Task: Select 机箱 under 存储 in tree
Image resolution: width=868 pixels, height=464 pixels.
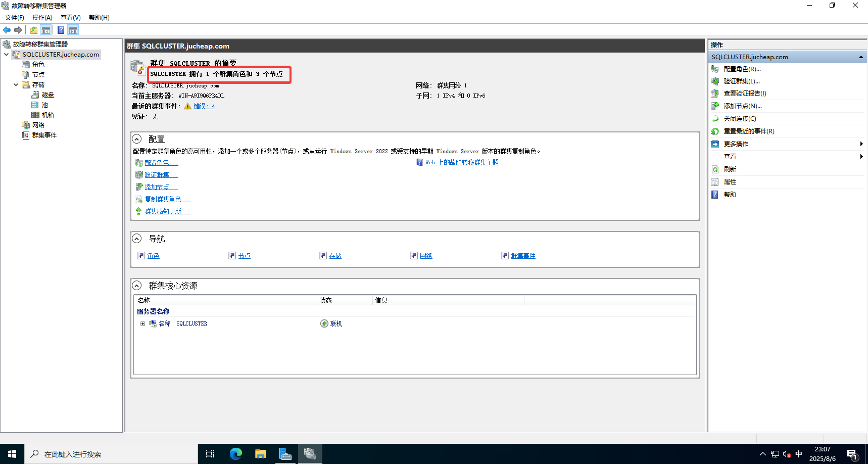Action: (47, 115)
